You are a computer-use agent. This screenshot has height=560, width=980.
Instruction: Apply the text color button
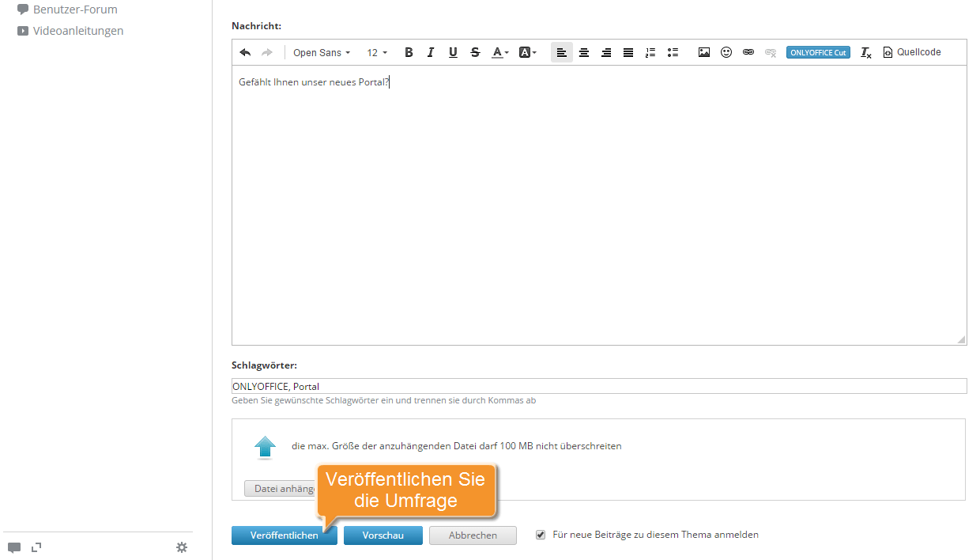496,53
